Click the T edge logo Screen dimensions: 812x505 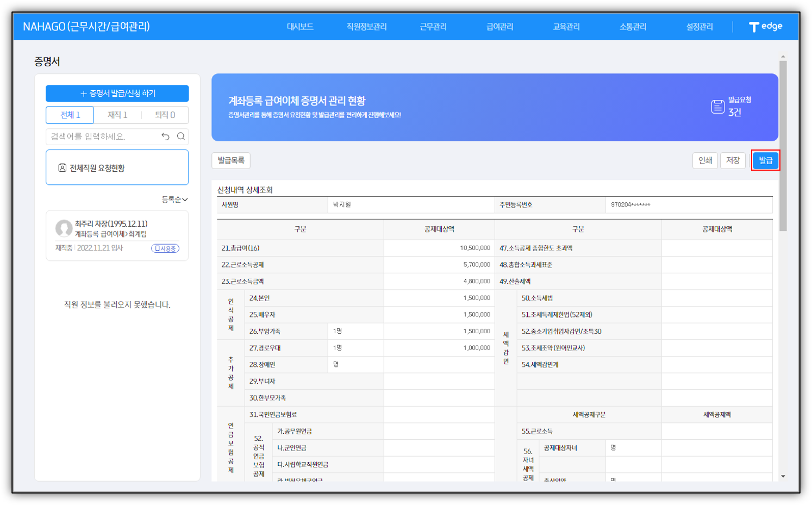pyautogui.click(x=765, y=27)
